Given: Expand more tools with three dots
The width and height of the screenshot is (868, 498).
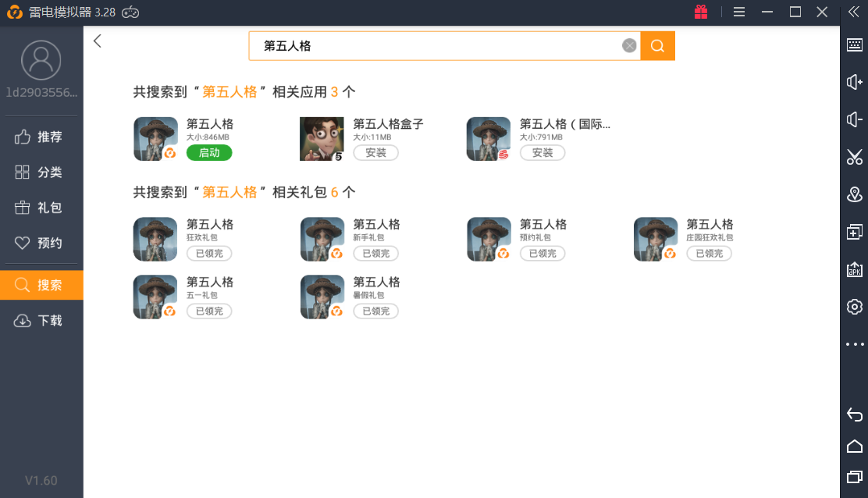Looking at the screenshot, I should pyautogui.click(x=854, y=344).
